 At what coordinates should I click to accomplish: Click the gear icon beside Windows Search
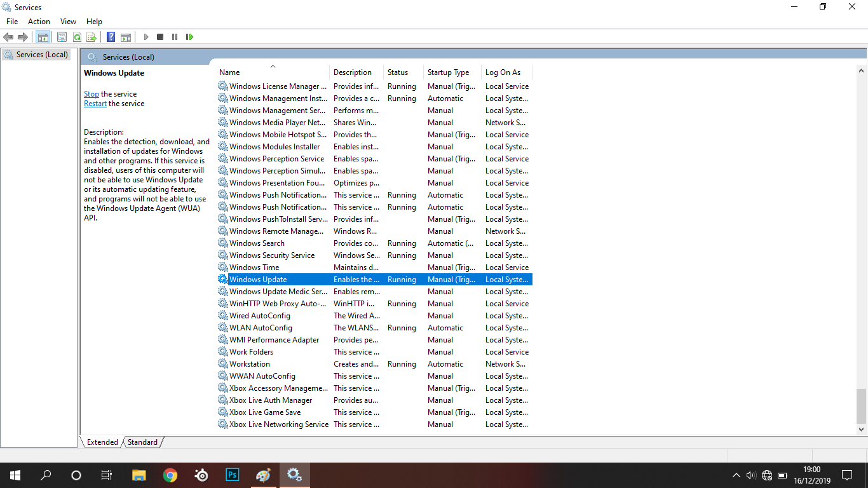(x=222, y=243)
